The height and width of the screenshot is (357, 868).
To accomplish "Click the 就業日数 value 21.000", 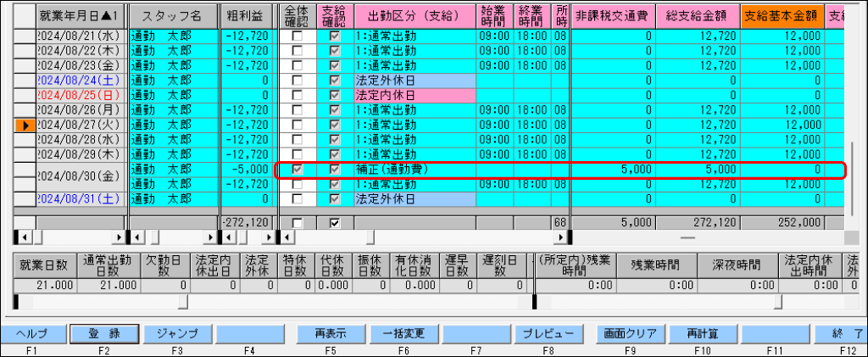I will click(x=45, y=286).
